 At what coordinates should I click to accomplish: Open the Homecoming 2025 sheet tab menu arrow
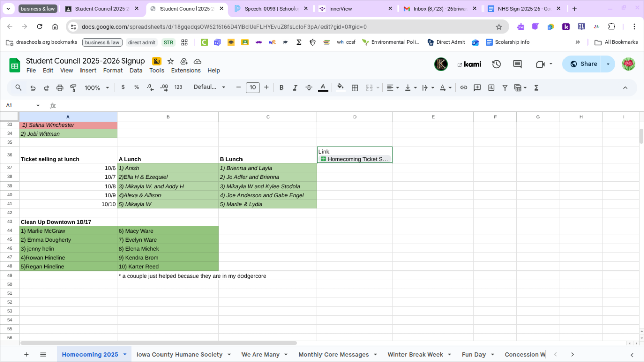[x=125, y=355]
